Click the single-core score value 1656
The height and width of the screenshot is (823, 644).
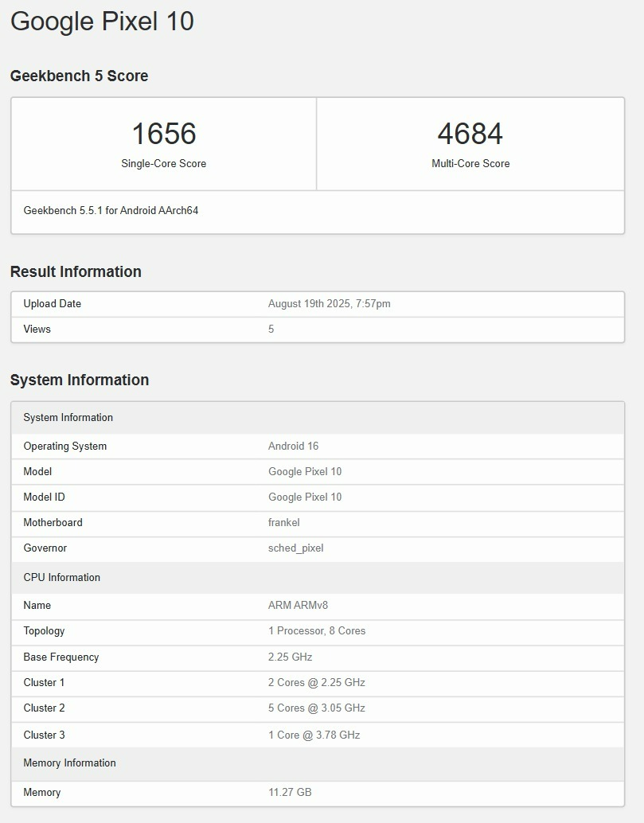pyautogui.click(x=164, y=133)
